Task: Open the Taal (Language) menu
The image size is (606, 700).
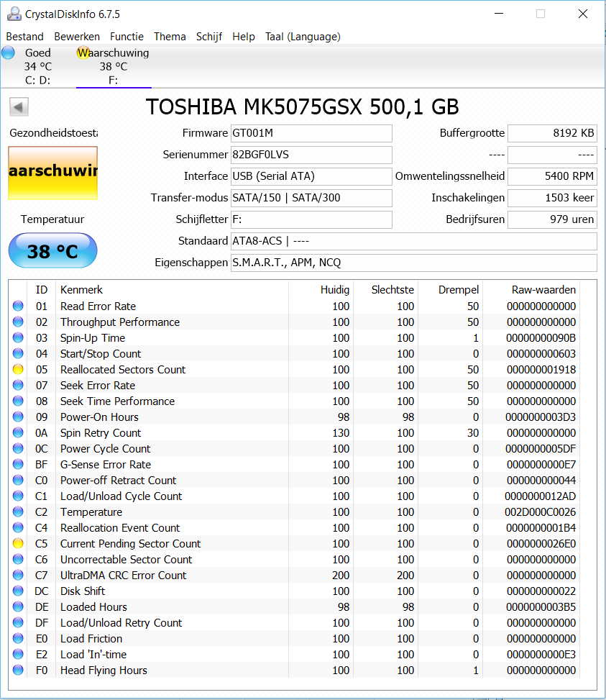Action: 303,37
